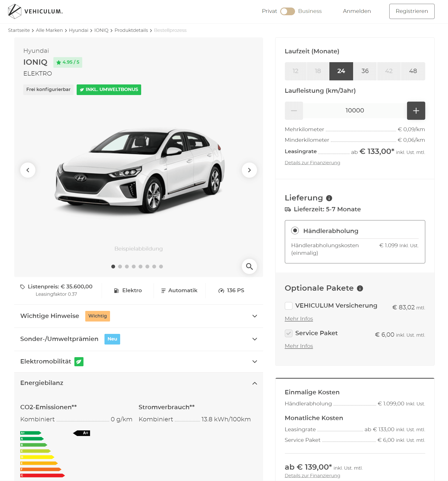Select the Händlerabholung radio button
The height and width of the screenshot is (481, 448).
(x=295, y=231)
